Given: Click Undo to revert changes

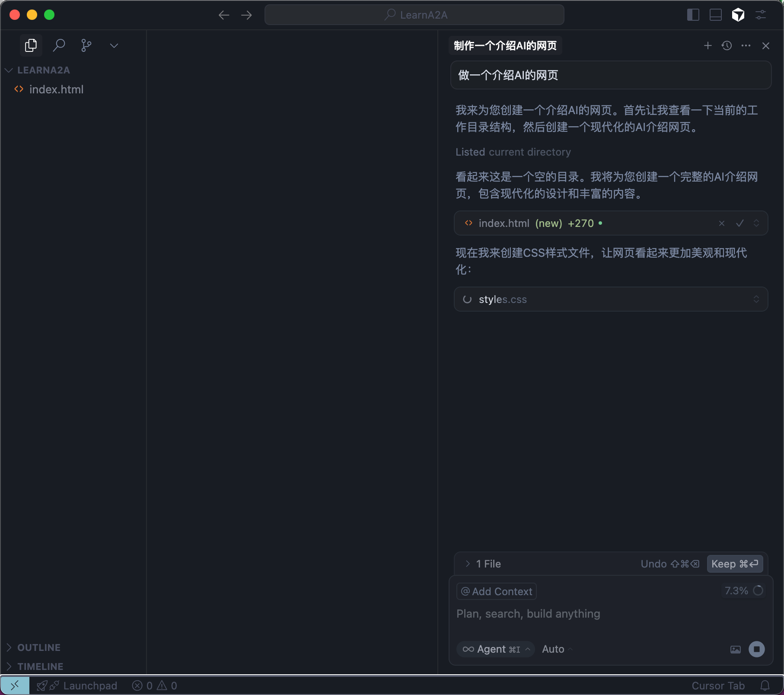Looking at the screenshot, I should [x=669, y=564].
